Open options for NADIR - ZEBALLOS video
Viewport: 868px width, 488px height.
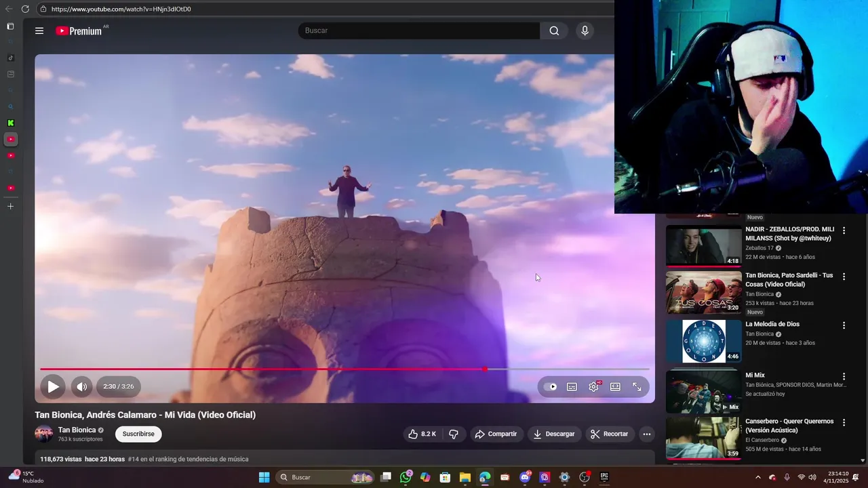pos(844,230)
